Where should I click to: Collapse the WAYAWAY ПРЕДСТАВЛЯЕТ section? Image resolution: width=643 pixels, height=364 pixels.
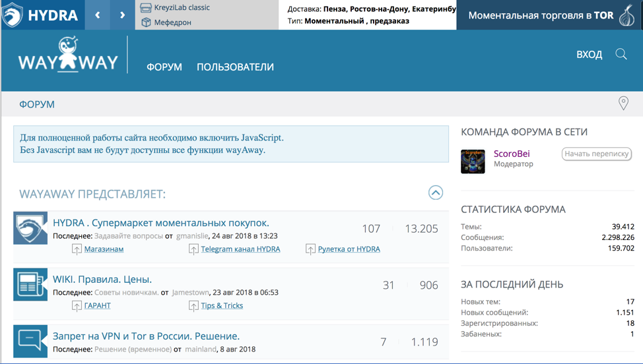(436, 193)
